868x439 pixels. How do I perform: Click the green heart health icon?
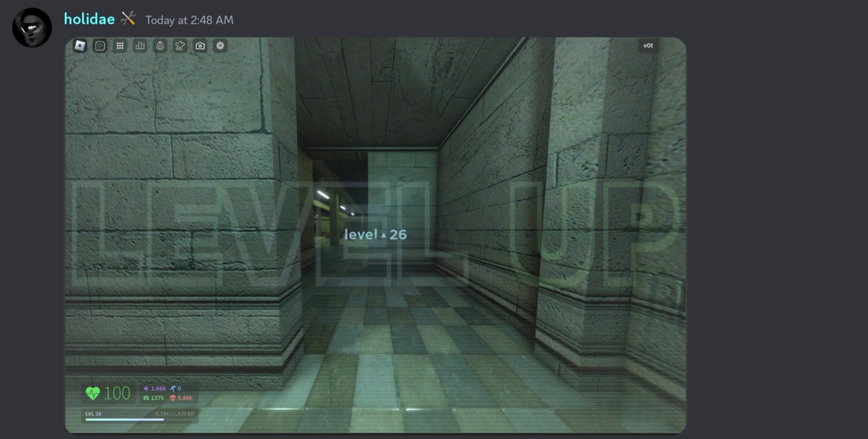pyautogui.click(x=93, y=393)
